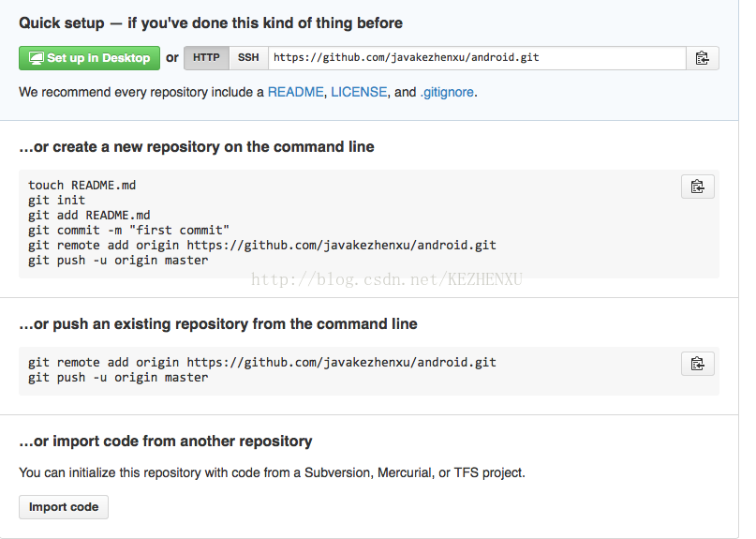Click 'git remote add origin' in the push existing section
Image resolution: width=756 pixels, height=539 pixels.
tap(103, 363)
